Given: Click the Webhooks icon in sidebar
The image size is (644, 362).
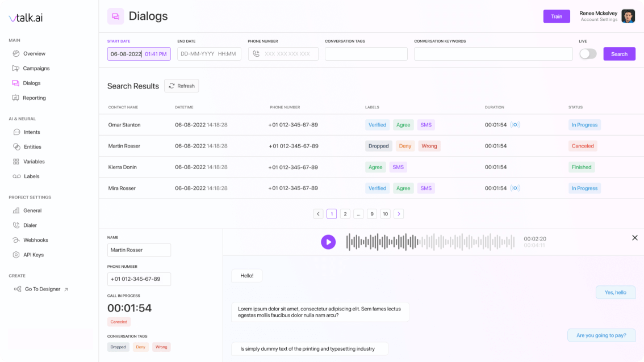Looking at the screenshot, I should click(x=16, y=240).
